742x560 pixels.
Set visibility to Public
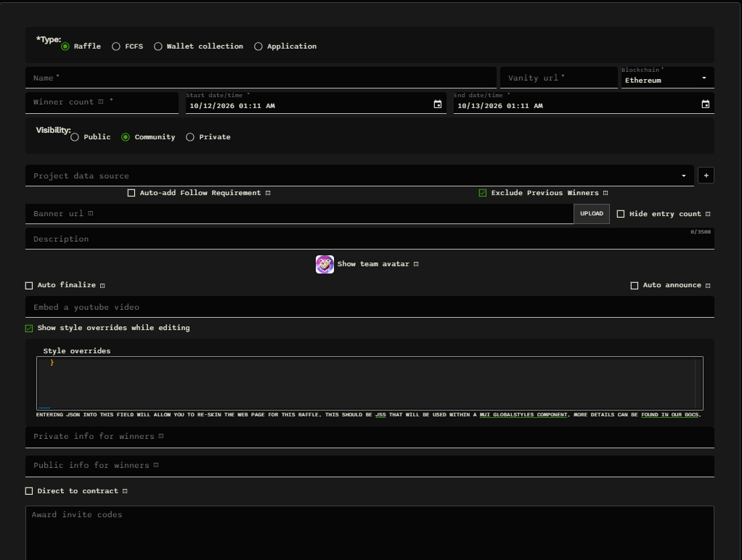click(x=75, y=137)
